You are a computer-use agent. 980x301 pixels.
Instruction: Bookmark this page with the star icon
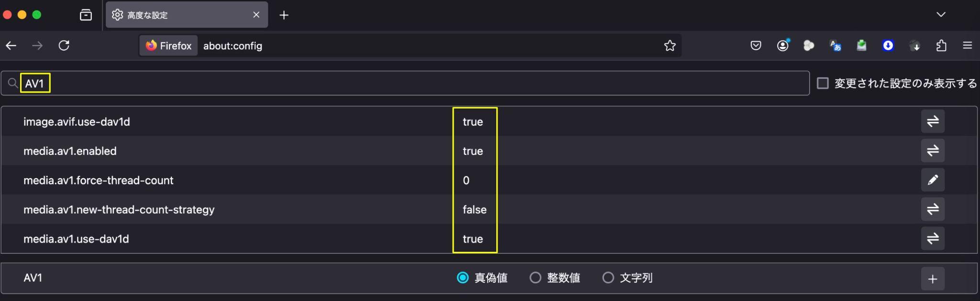click(x=670, y=45)
